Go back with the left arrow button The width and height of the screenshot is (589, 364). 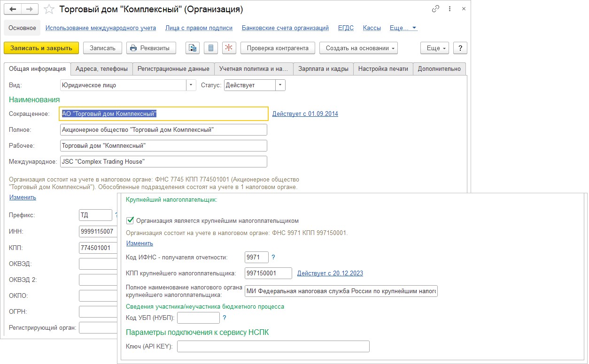13,9
